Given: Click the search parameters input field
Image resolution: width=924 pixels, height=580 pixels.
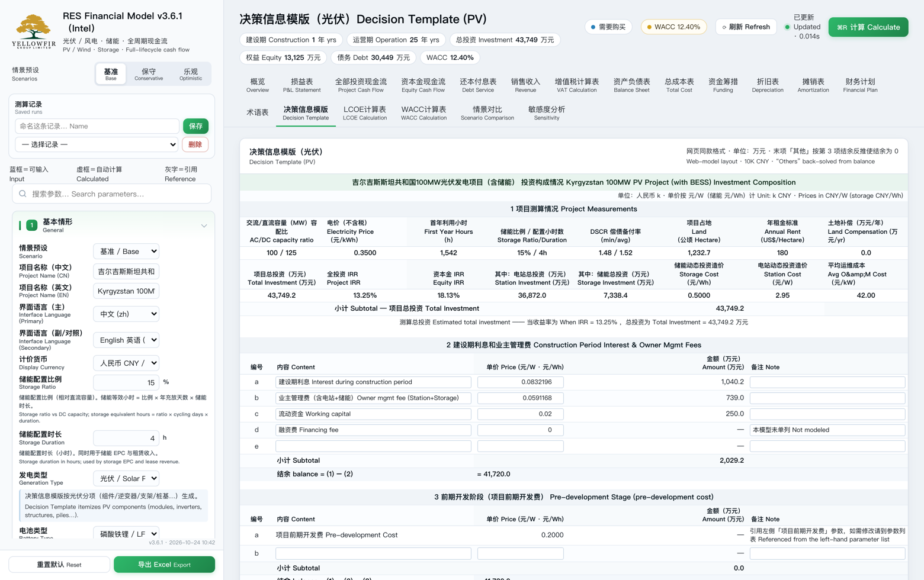Looking at the screenshot, I should (x=112, y=194).
